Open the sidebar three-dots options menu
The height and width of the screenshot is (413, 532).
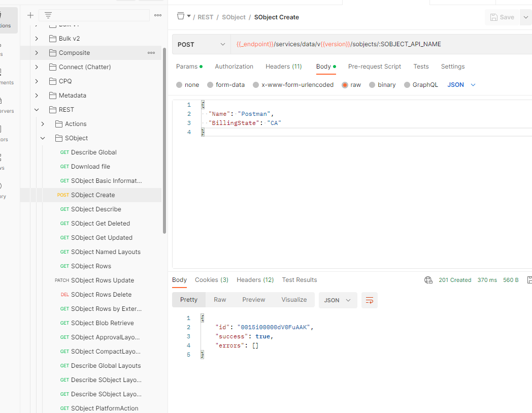click(x=158, y=15)
